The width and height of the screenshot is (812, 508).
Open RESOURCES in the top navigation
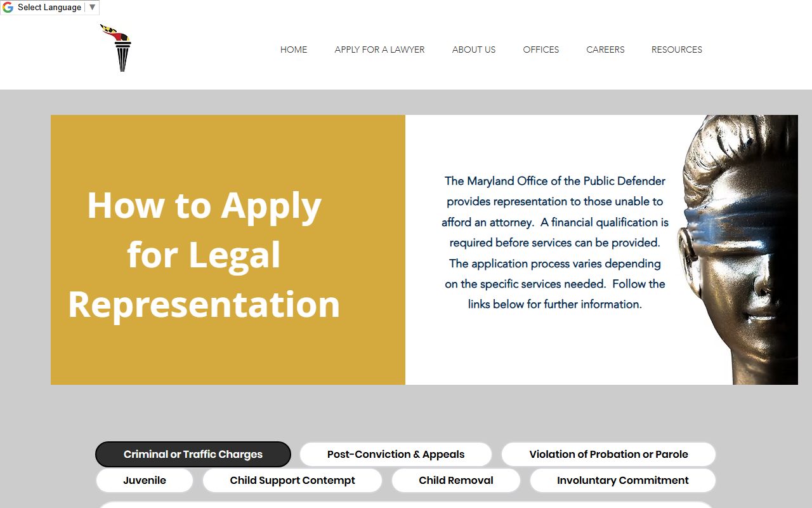pyautogui.click(x=677, y=50)
